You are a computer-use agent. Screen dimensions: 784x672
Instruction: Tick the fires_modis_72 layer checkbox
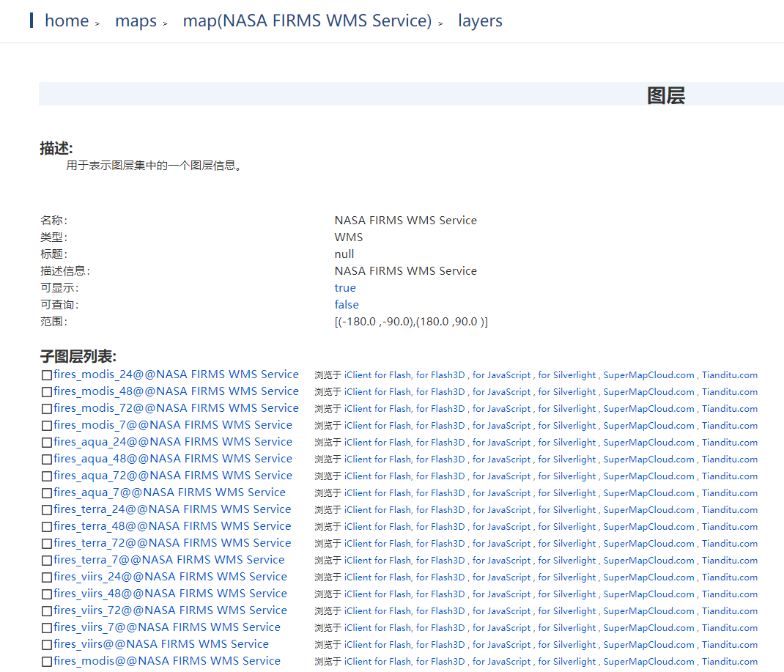(47, 409)
